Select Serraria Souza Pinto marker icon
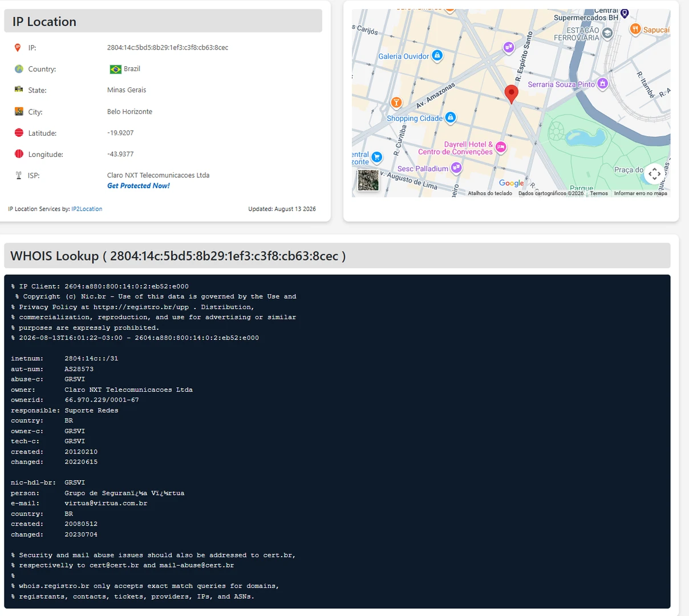The image size is (689, 616). pyautogui.click(x=603, y=84)
